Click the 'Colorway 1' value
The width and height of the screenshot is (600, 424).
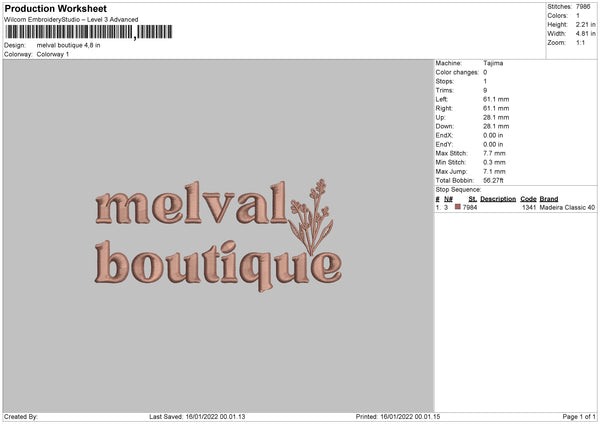point(53,54)
